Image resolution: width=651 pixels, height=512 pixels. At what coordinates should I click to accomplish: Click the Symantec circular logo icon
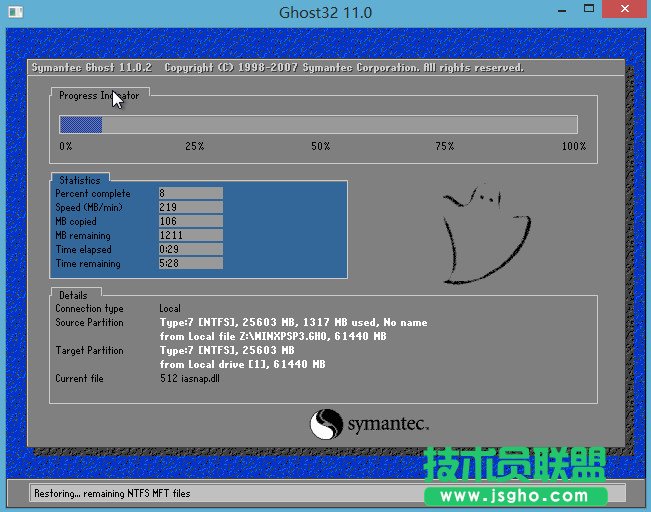click(327, 424)
